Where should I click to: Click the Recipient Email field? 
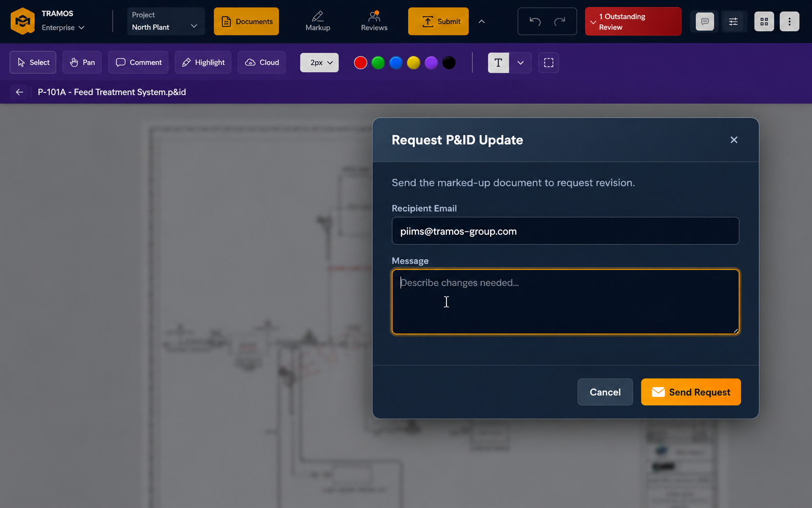tap(565, 231)
